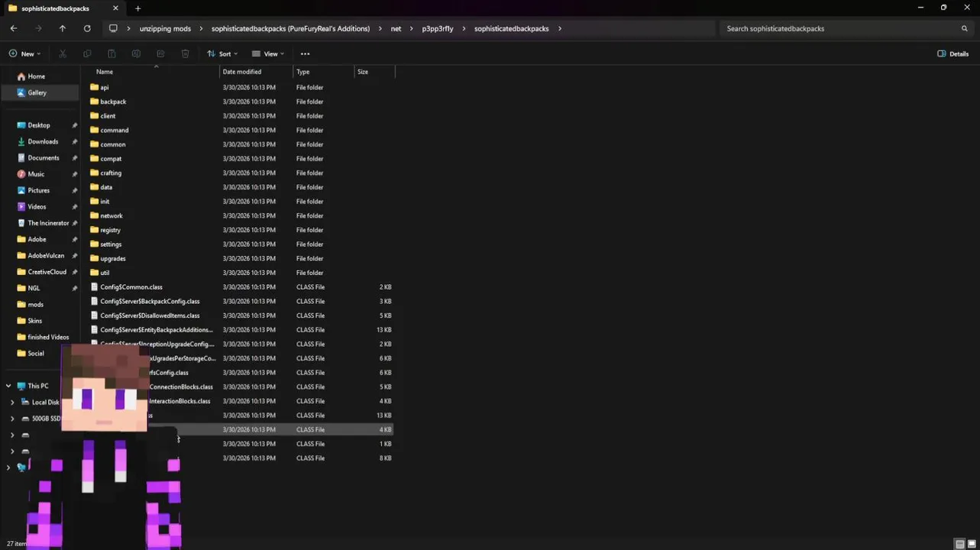The height and width of the screenshot is (550, 980).
Task: Click the Rename toolbar icon
Action: (x=136, y=53)
